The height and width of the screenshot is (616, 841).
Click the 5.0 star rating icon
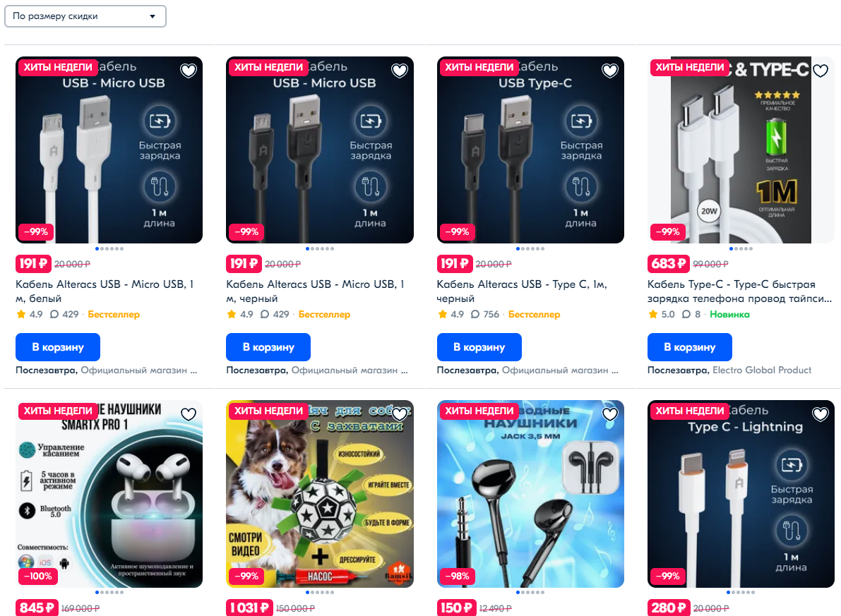(x=652, y=314)
